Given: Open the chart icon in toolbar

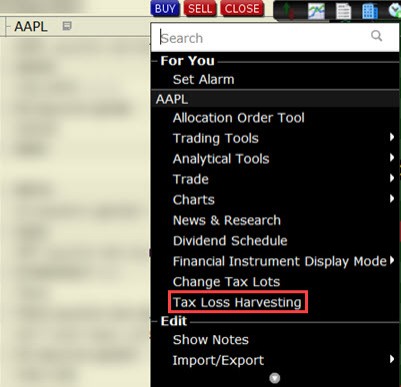Looking at the screenshot, I should pos(316,11).
